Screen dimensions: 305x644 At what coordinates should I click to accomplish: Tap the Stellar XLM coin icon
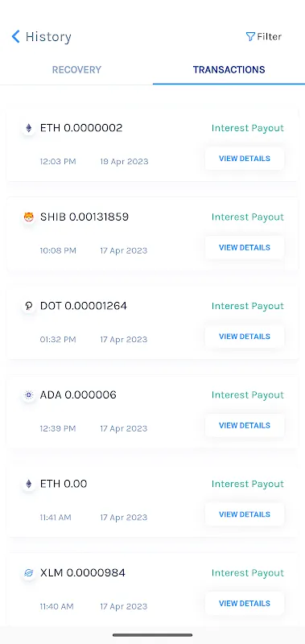29,573
